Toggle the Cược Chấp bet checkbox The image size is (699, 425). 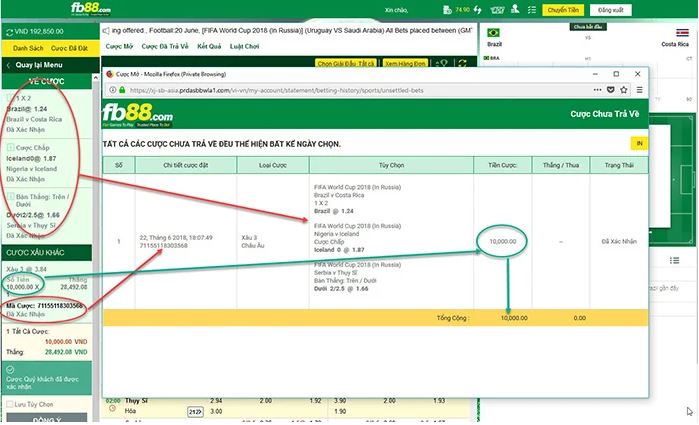click(10, 147)
